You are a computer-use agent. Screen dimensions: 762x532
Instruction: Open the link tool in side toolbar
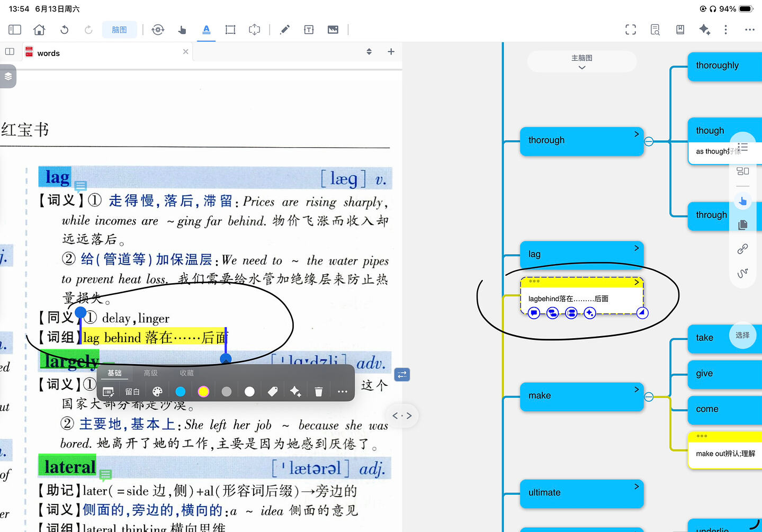tap(742, 249)
